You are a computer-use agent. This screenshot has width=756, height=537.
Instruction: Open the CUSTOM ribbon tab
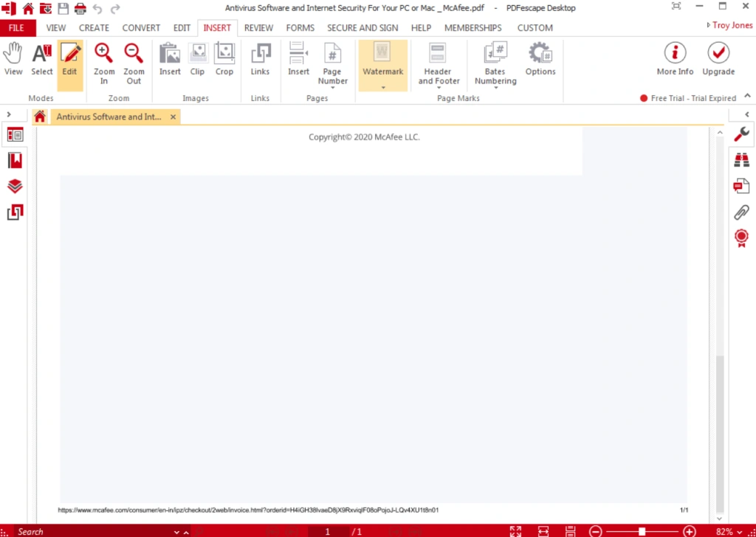pyautogui.click(x=535, y=28)
